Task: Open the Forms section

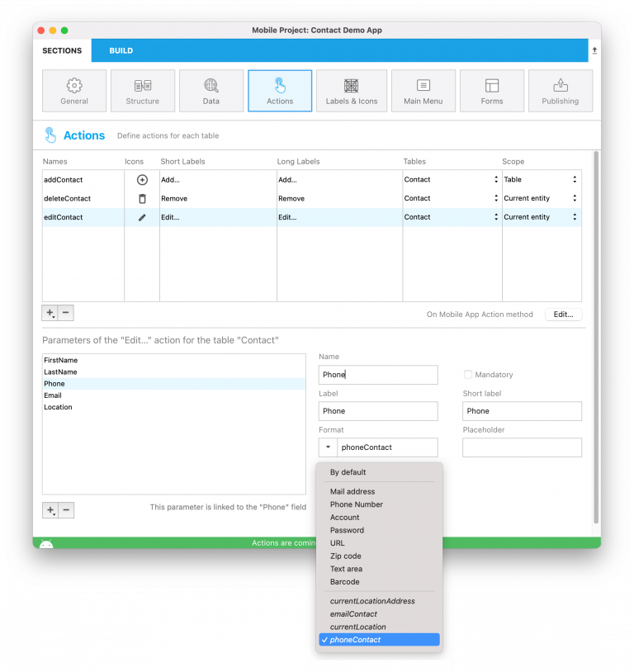Action: 492,91
